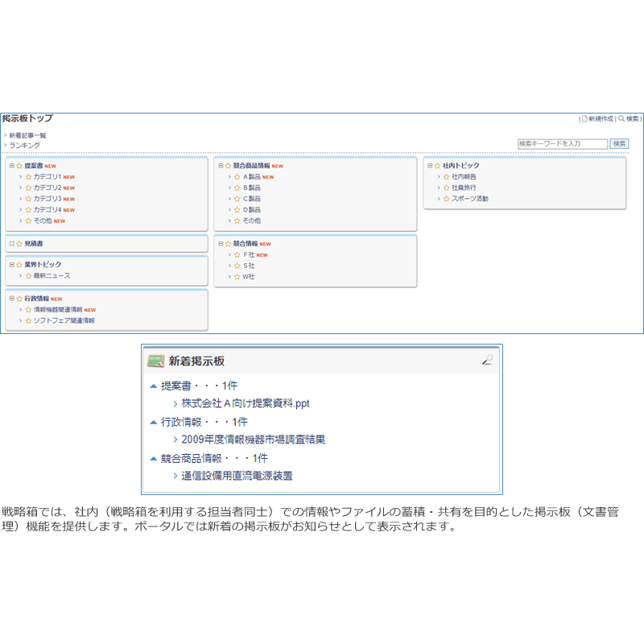
Task: Click the magnifier icon in 新着掲示板 header
Action: click(487, 360)
